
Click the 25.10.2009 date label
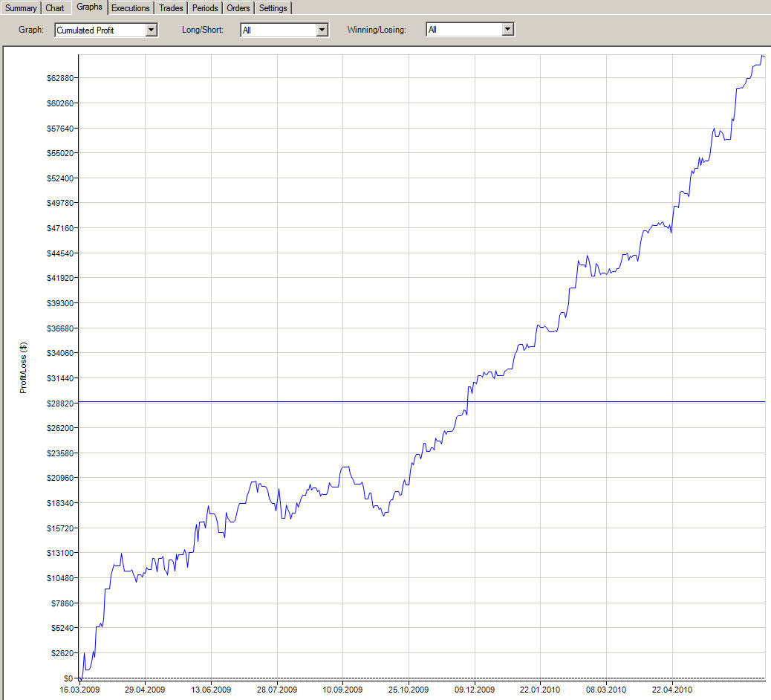pos(408,690)
